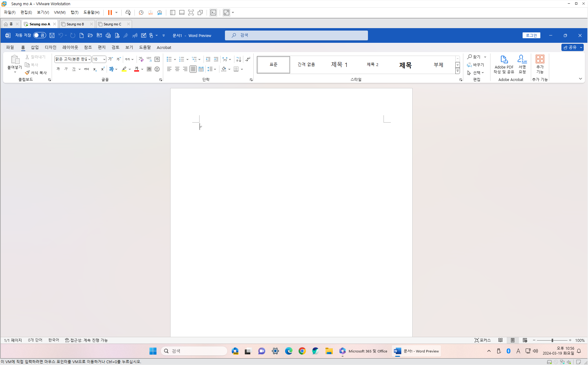The height and width of the screenshot is (365, 588).
Task: Switch to the Seung mo B tab
Action: 75,24
